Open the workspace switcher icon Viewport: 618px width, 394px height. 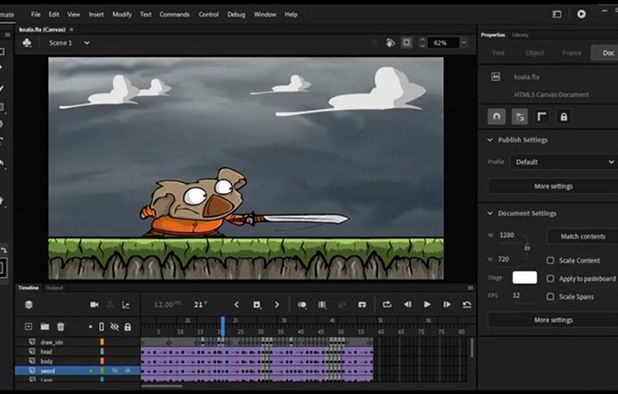pos(557,14)
